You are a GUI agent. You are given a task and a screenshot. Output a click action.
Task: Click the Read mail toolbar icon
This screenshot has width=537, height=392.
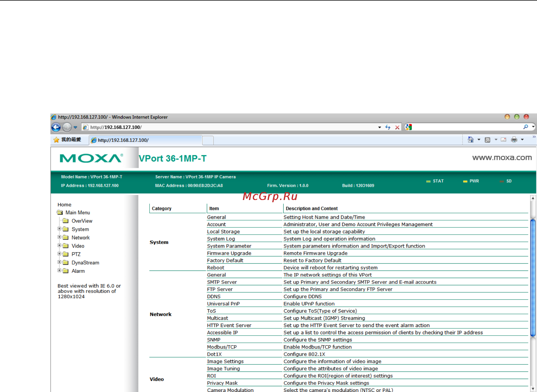click(x=503, y=140)
